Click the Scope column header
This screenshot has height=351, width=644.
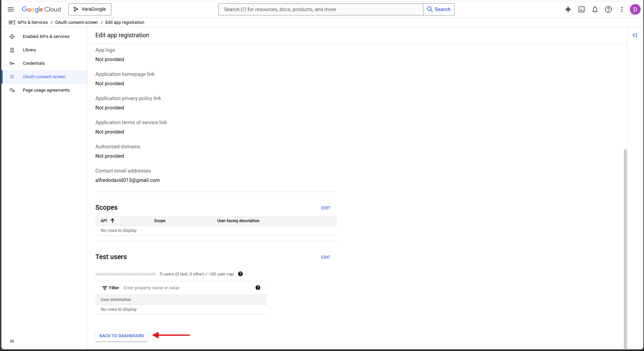pyautogui.click(x=159, y=221)
